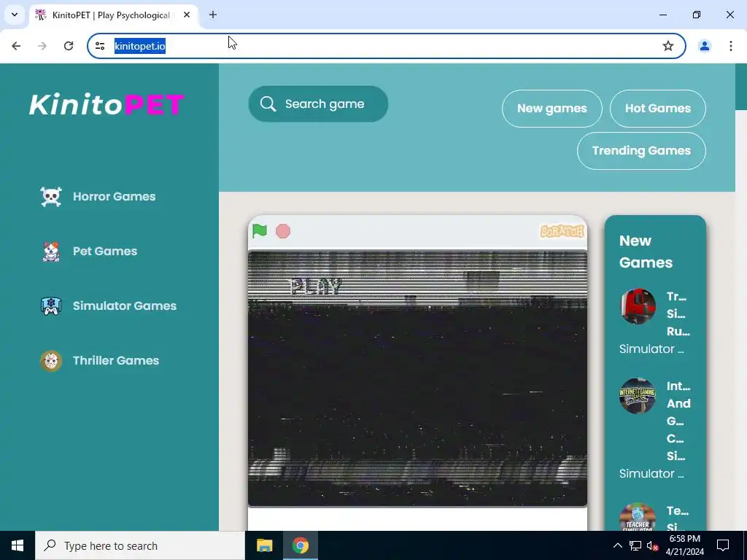Click the green flag start icon
Image resolution: width=747 pixels, height=560 pixels.
point(260,231)
